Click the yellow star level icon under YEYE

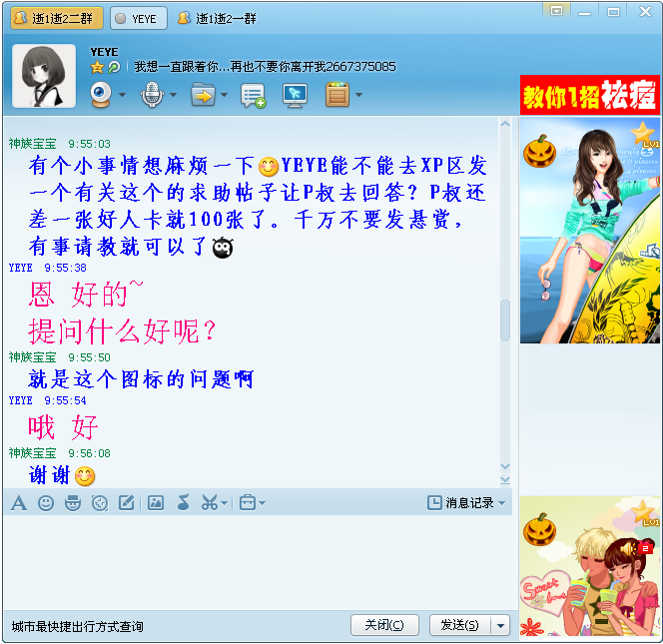tap(97, 67)
